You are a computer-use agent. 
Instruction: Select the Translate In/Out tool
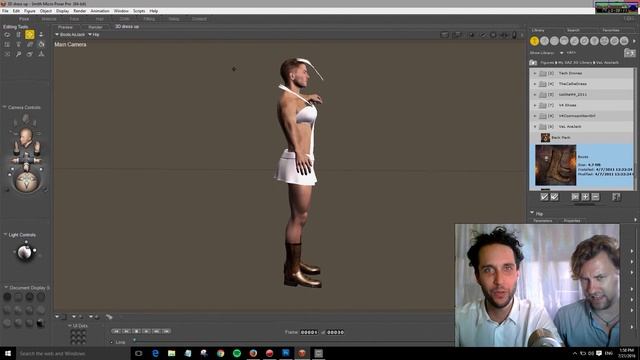41,35
